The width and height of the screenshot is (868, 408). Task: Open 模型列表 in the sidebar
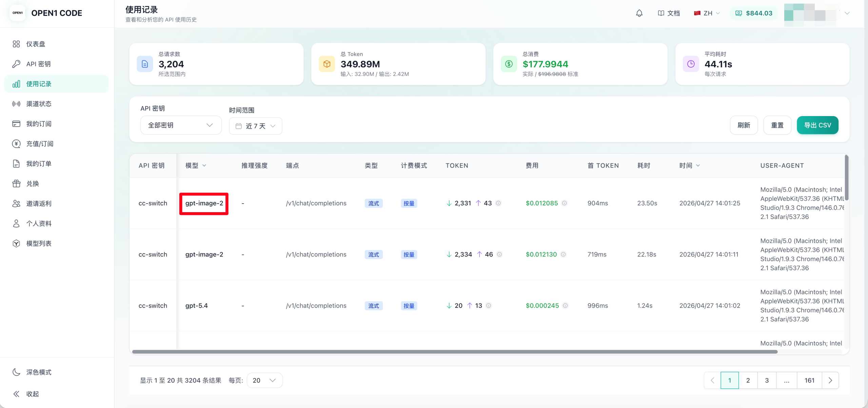39,243
